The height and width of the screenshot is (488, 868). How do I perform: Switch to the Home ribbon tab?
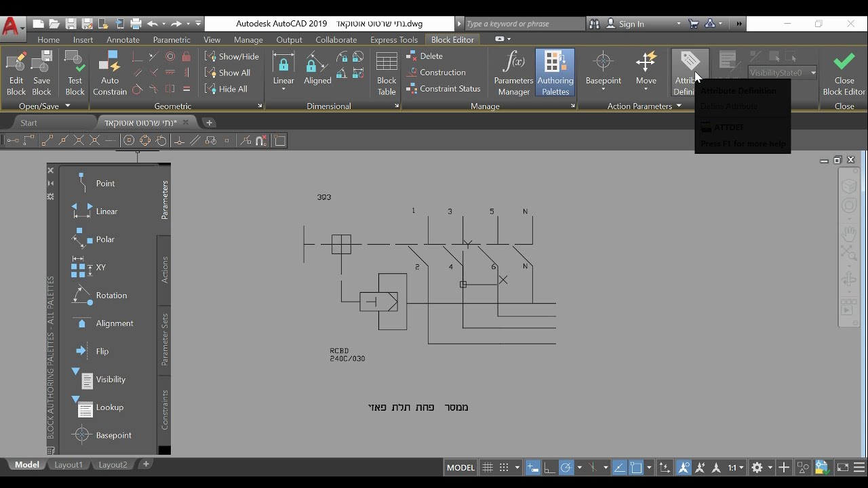coord(48,40)
